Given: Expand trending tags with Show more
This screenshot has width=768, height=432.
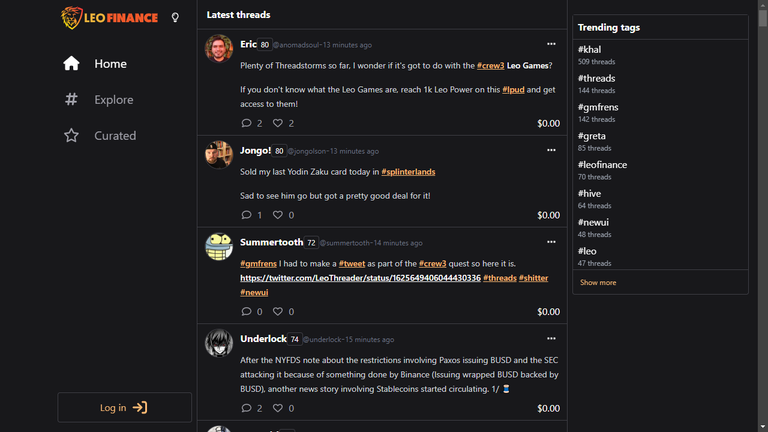Looking at the screenshot, I should [598, 283].
